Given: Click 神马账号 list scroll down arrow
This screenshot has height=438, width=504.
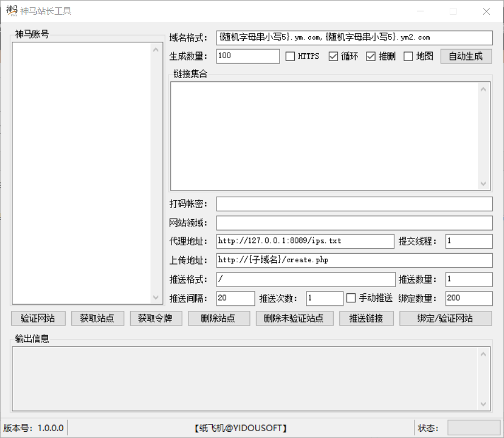Looking at the screenshot, I should [x=156, y=297].
